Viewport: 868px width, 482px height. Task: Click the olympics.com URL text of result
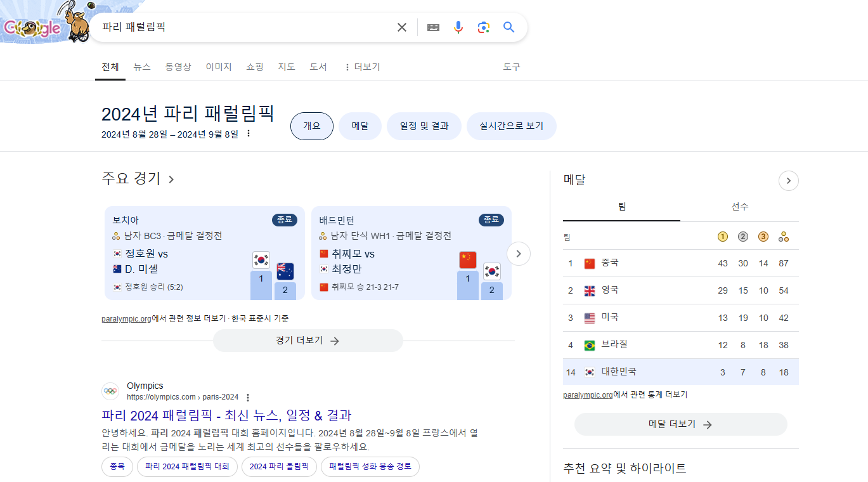pyautogui.click(x=183, y=397)
